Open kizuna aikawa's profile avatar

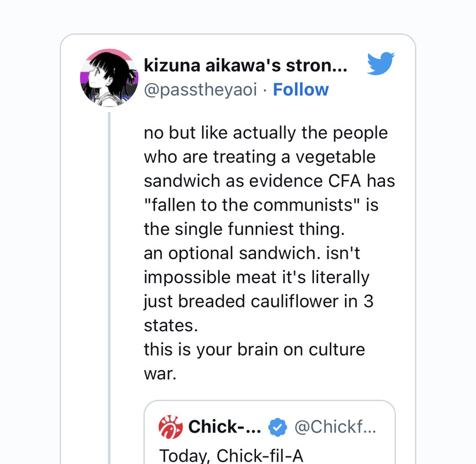(109, 78)
